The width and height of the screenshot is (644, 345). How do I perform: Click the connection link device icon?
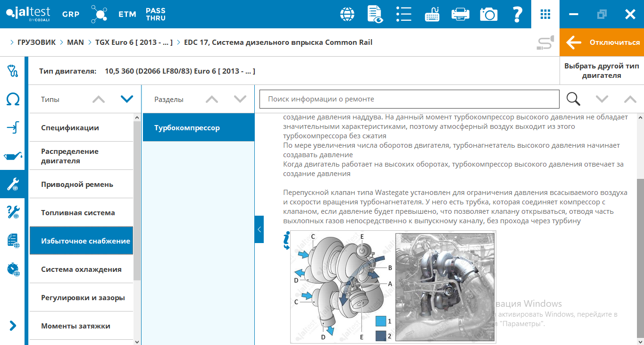(x=545, y=43)
